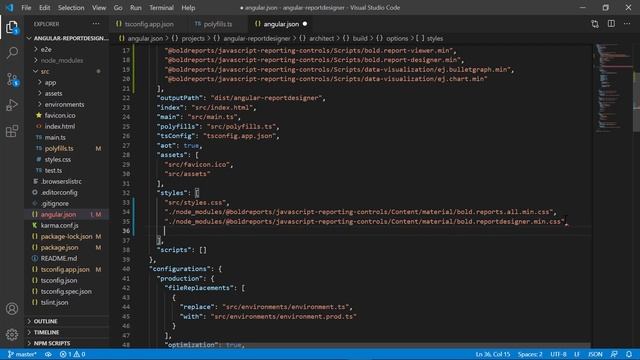Click the master branch indicator in status bar
This screenshot has height=360, width=640.
(22, 354)
